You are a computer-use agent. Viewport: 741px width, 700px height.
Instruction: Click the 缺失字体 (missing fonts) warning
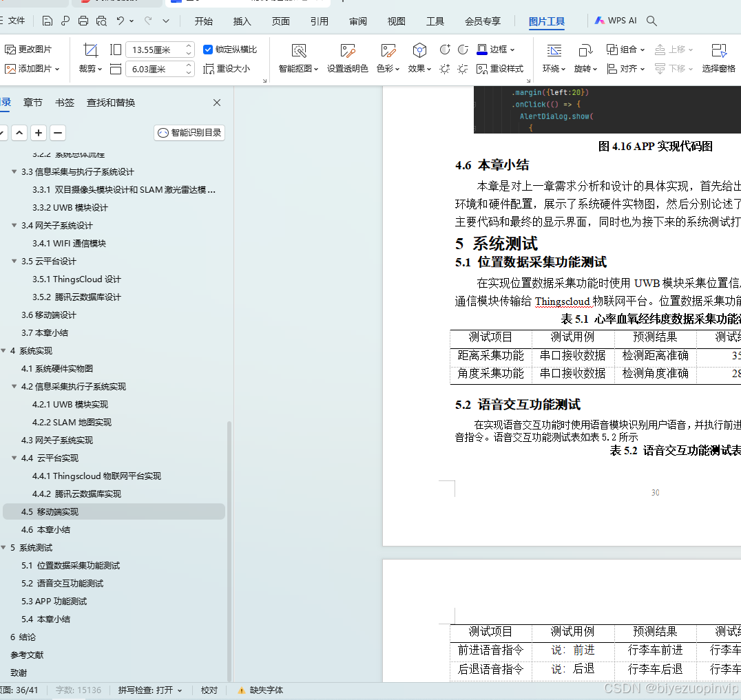260,690
